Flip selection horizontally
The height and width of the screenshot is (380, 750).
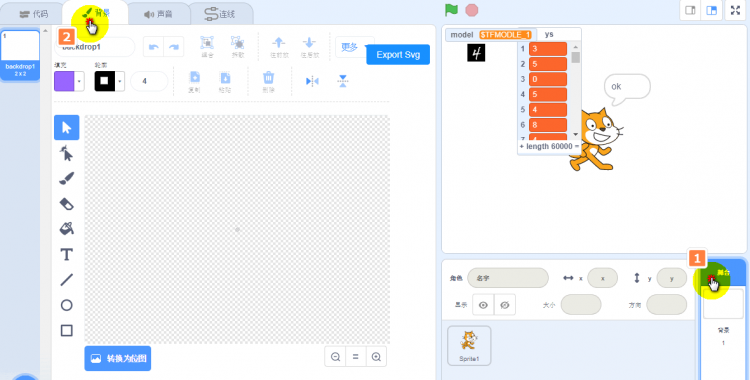click(x=312, y=81)
